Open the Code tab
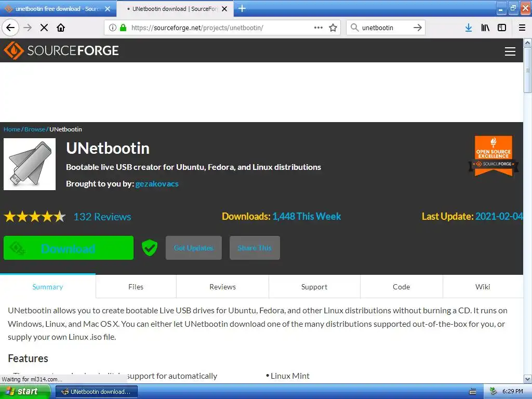This screenshot has height=399, width=532. [x=402, y=287]
